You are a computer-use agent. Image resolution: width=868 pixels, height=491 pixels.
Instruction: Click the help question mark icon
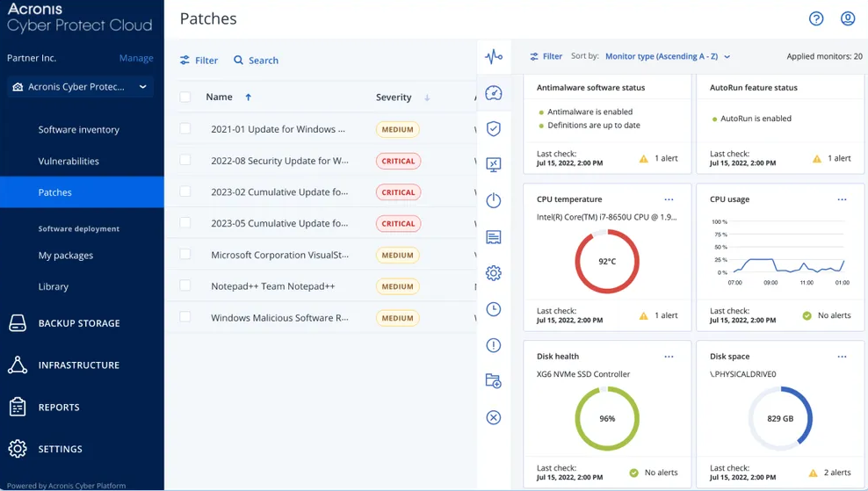coord(816,18)
